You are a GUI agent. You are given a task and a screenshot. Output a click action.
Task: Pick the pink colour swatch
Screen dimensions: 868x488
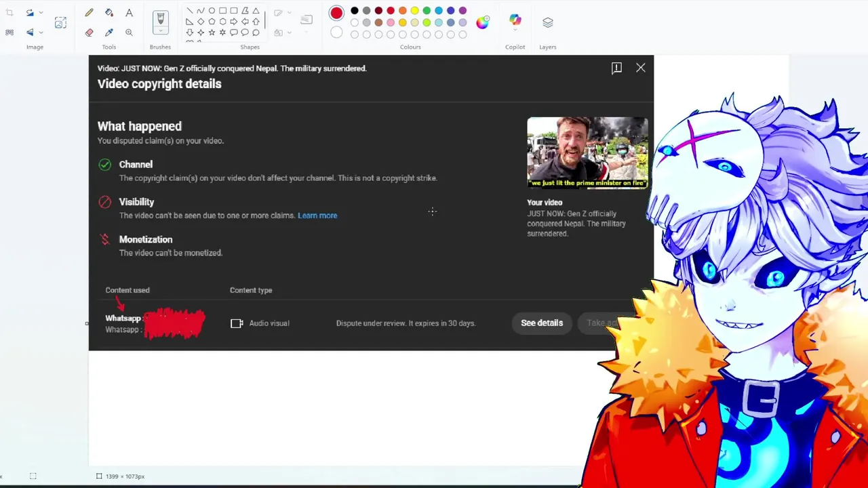pos(391,22)
